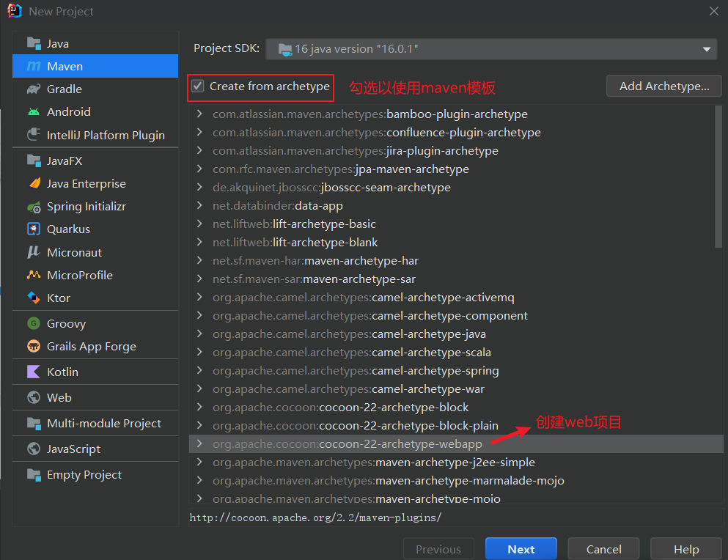
Task: Expand confluence-plugin-archetype node
Action: (199, 133)
